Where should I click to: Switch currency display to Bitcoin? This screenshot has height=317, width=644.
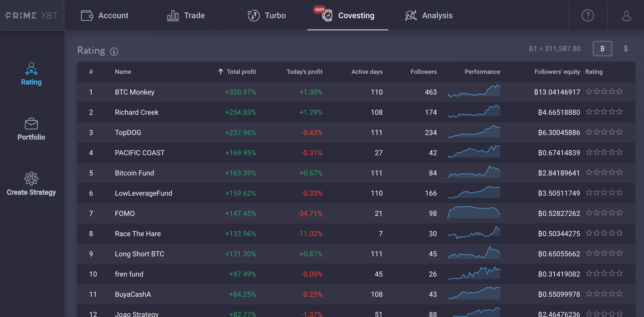point(602,49)
